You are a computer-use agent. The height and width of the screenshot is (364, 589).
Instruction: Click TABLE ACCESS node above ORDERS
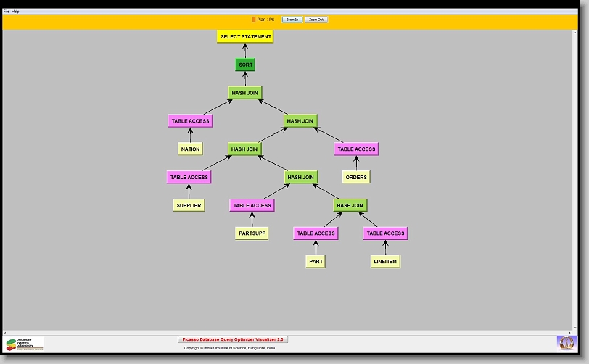(356, 149)
